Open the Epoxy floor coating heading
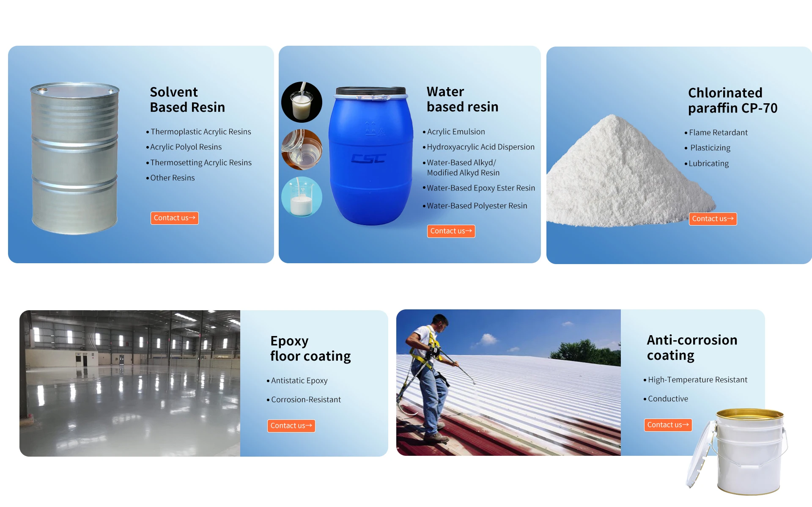Image resolution: width=812 pixels, height=507 pixels. click(310, 349)
